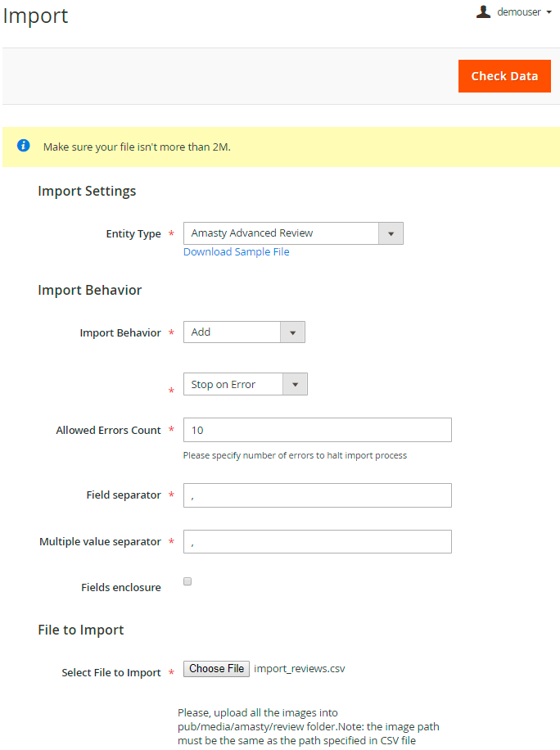Click the demouser avatar icon
This screenshot has height=750, width=560.
[484, 11]
